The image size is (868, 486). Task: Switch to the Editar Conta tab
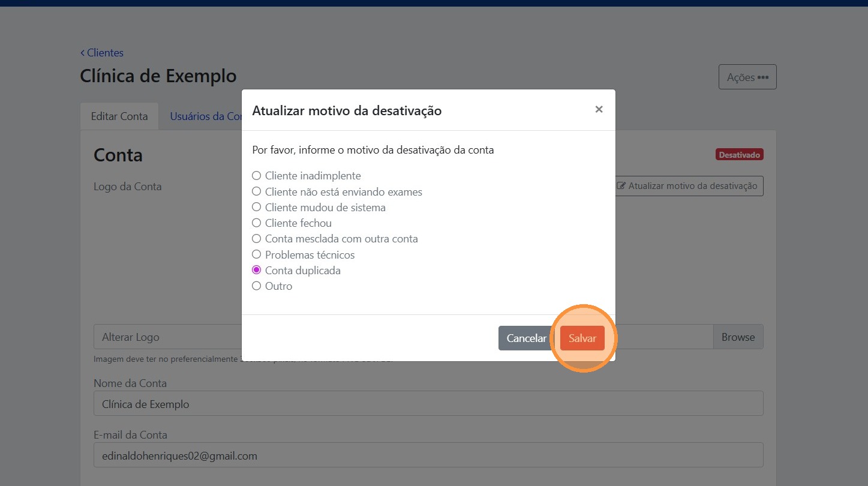(119, 116)
